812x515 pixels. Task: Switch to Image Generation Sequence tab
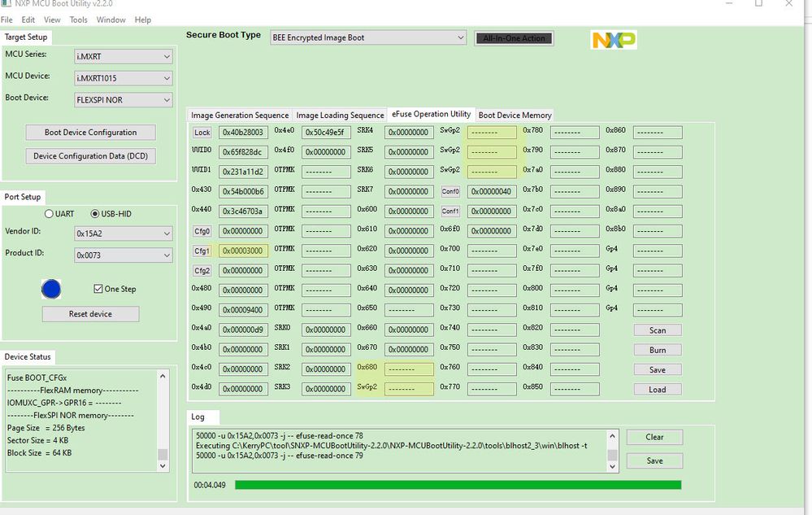tap(240, 115)
